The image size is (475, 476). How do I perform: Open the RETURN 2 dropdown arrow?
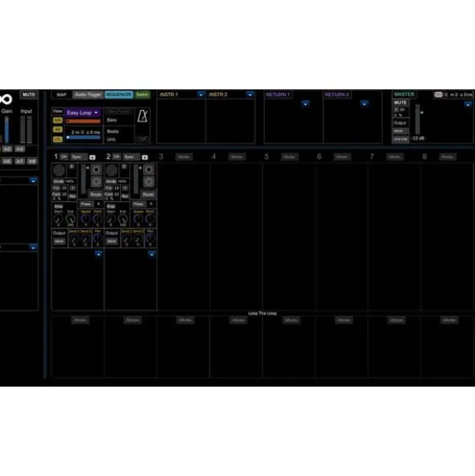point(364,104)
